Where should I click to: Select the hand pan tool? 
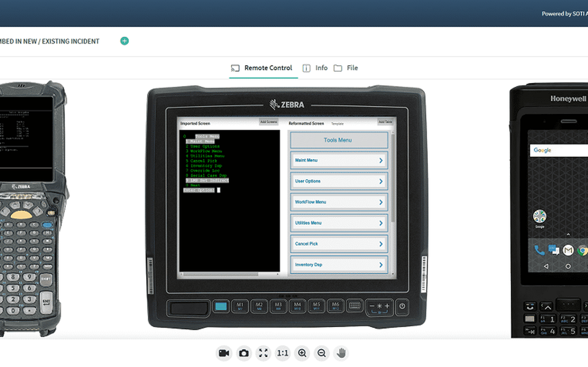(341, 353)
